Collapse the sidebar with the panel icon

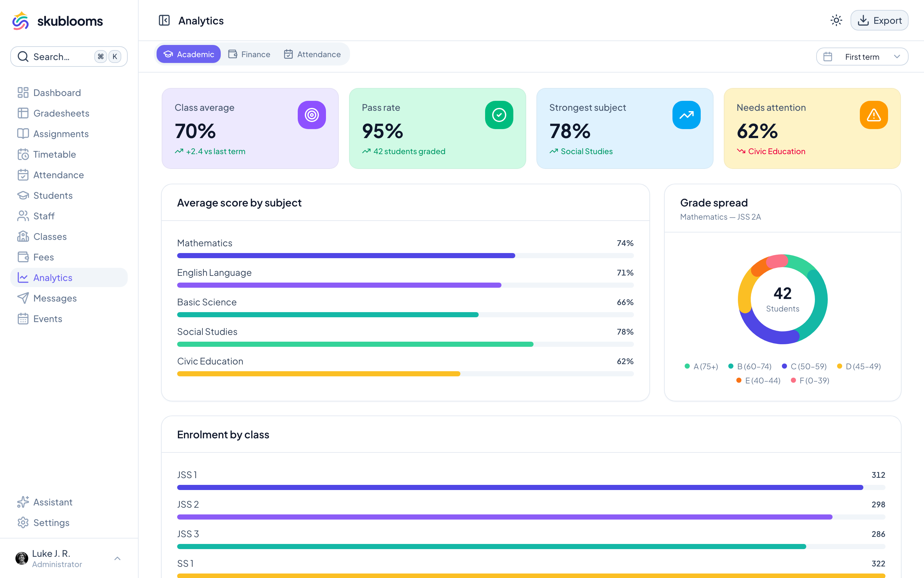click(164, 20)
